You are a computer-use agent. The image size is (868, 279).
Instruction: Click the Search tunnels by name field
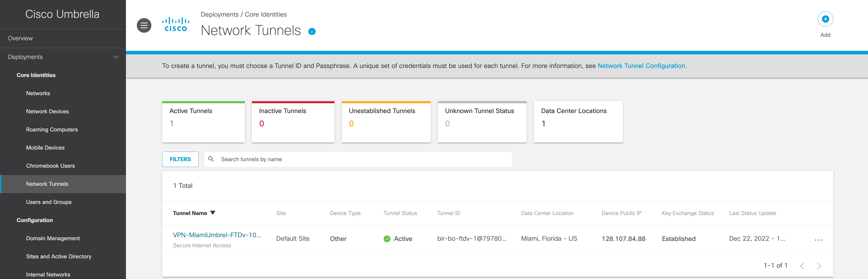364,159
